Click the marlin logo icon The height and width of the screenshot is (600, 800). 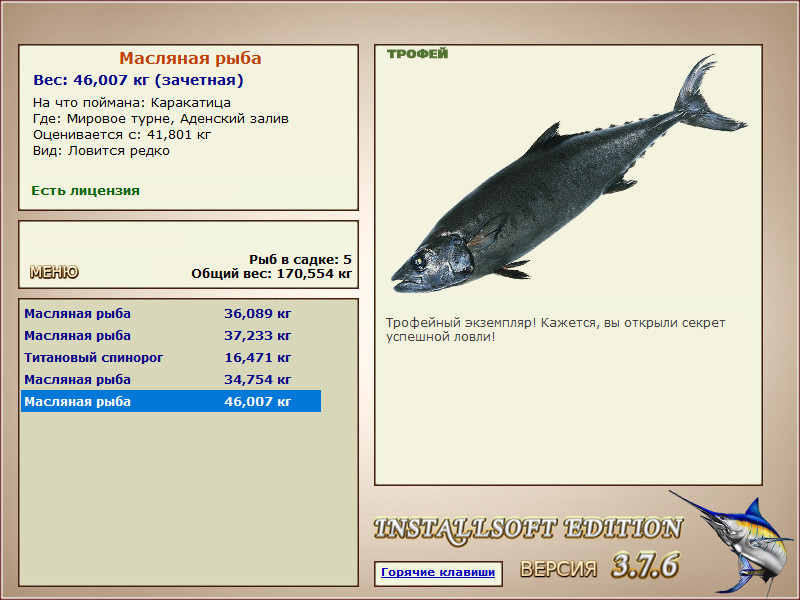(733, 543)
